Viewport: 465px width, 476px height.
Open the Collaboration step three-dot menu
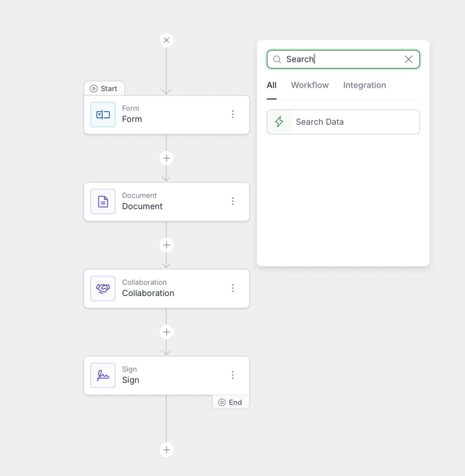(233, 288)
